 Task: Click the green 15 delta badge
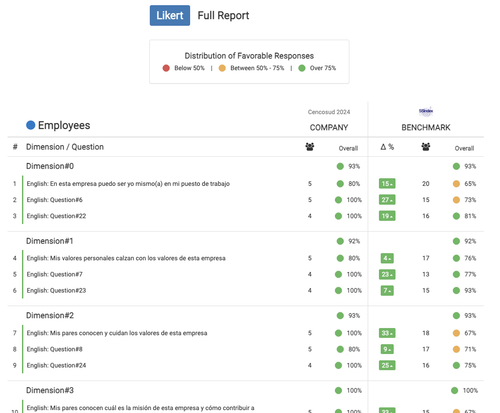point(387,184)
